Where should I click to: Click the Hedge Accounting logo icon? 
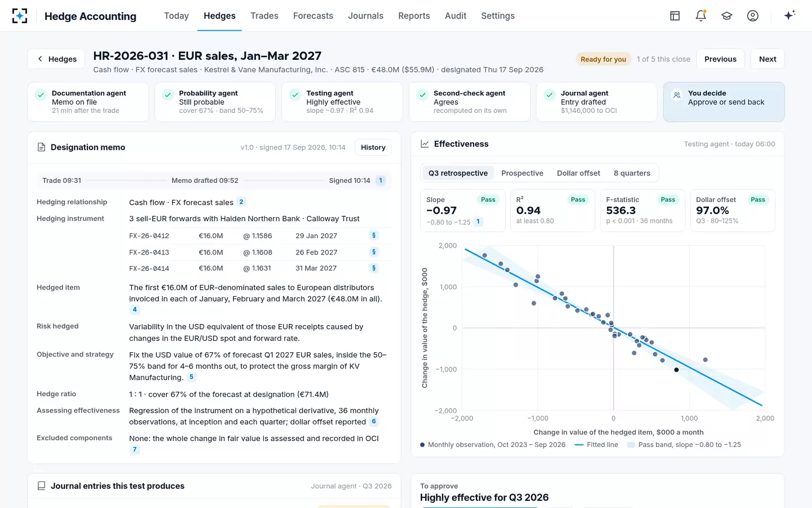coord(20,16)
